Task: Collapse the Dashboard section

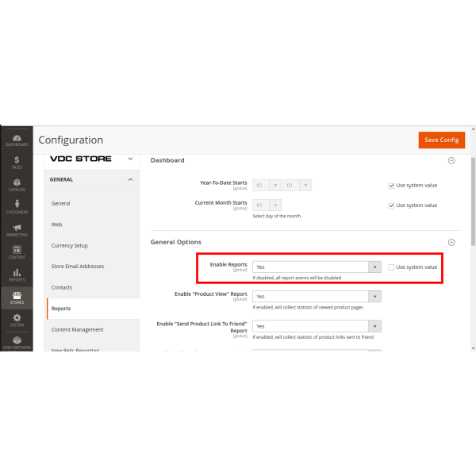Action: 451,160
